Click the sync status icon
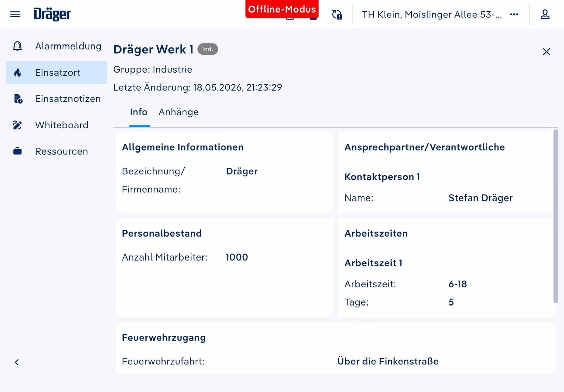The image size is (564, 392). 337,14
